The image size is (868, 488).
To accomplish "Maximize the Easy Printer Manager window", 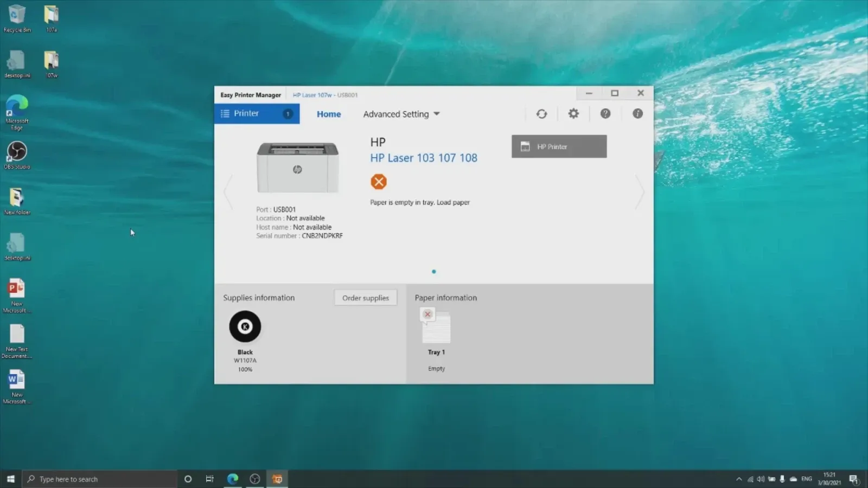I will click(615, 93).
